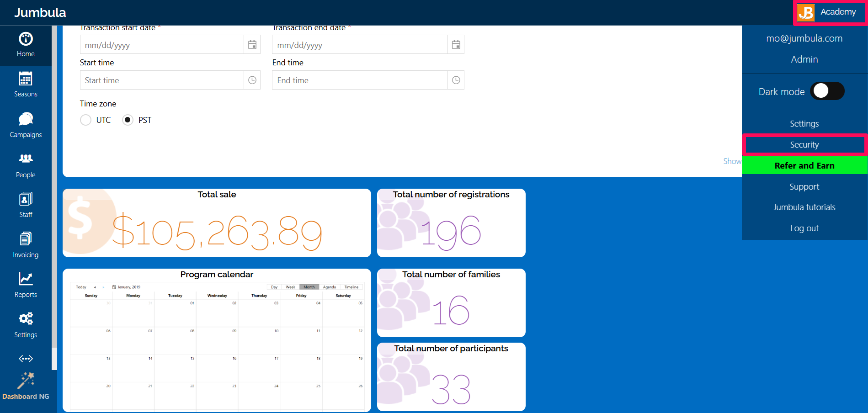
Task: Choose Log out from account menu
Action: [804, 228]
